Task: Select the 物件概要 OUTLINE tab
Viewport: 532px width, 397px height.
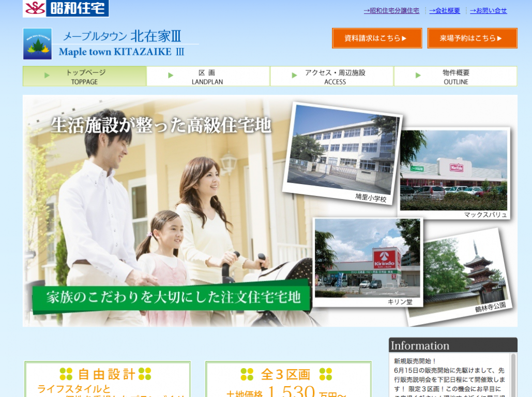Action: coord(455,77)
